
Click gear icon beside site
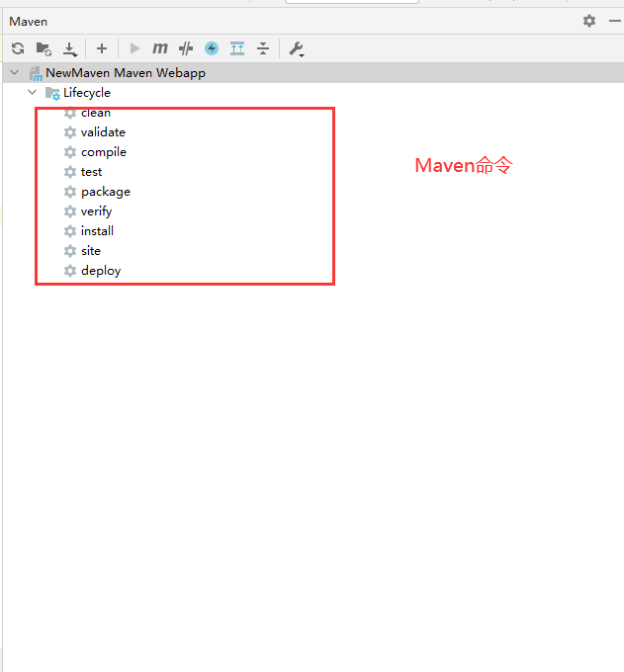coord(70,251)
